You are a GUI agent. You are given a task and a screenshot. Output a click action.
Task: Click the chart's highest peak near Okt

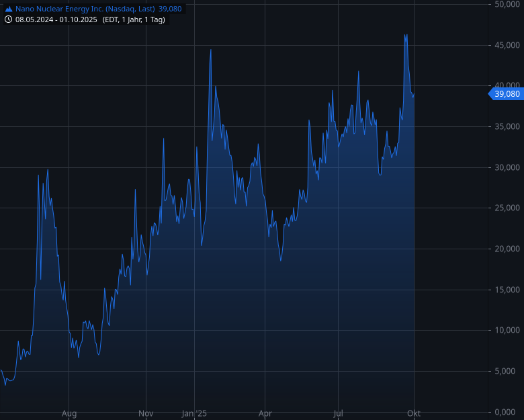(x=406, y=34)
